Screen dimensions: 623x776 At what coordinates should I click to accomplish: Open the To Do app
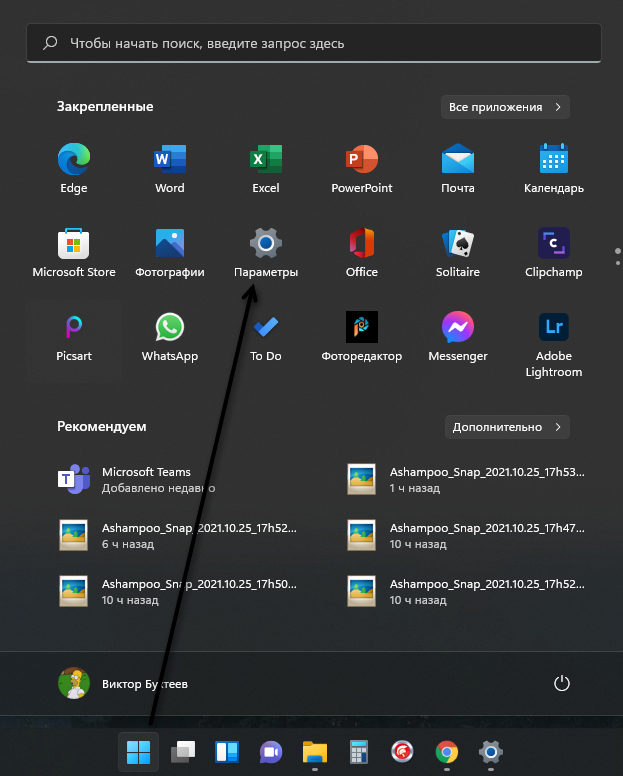(x=266, y=337)
